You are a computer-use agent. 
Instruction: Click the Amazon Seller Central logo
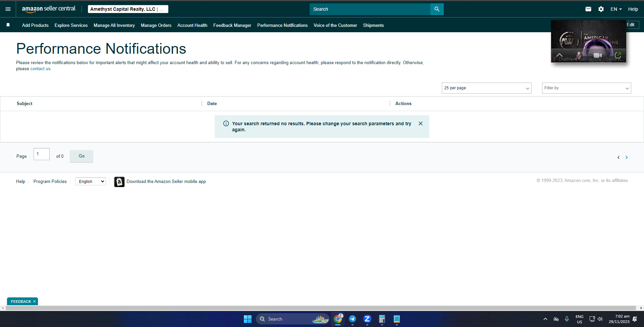(49, 9)
